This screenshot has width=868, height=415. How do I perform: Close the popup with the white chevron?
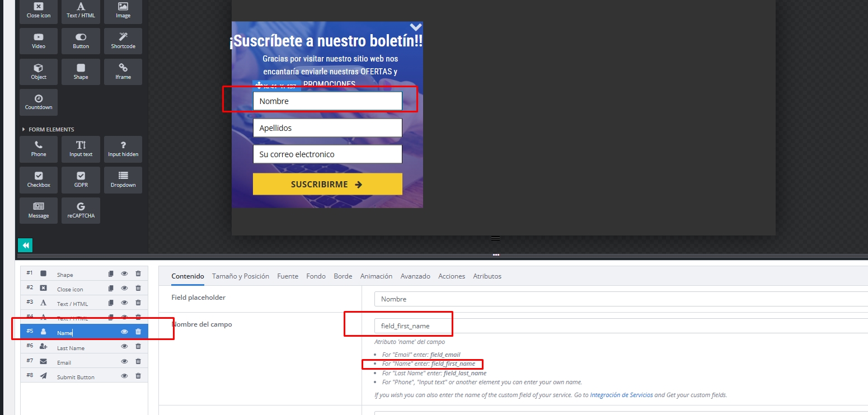click(415, 27)
